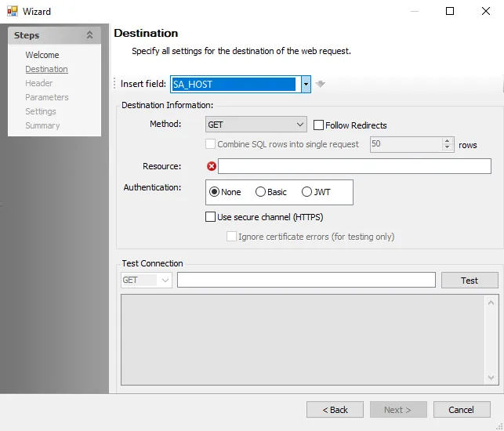
Task: Toggle Combine SQL rows into single request
Action: (210, 144)
